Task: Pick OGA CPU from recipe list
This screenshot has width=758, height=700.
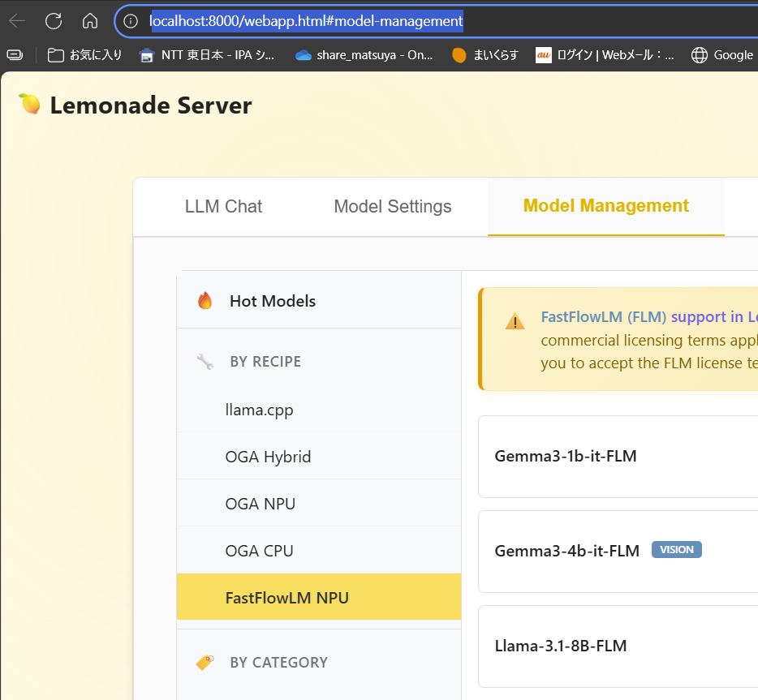Action: pos(259,551)
